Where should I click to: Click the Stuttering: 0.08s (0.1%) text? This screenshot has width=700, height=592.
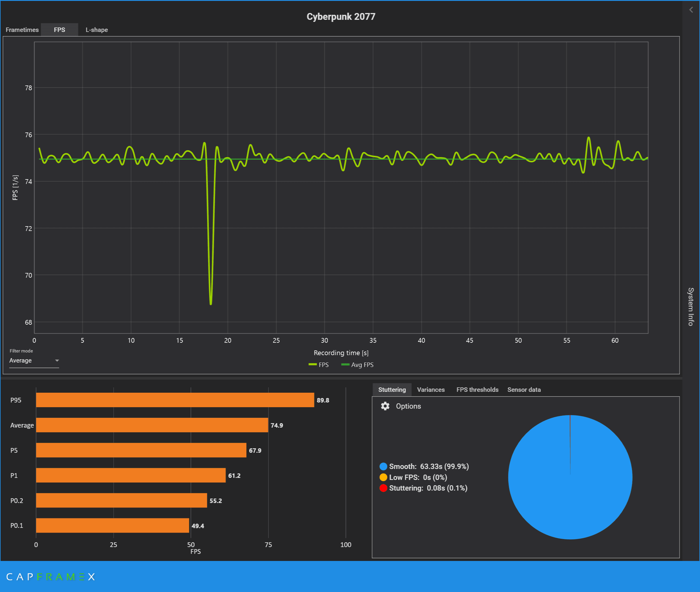pyautogui.click(x=428, y=488)
